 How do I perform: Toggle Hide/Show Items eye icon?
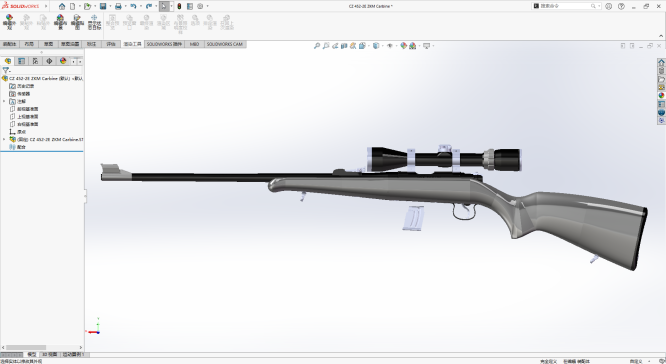389,46
